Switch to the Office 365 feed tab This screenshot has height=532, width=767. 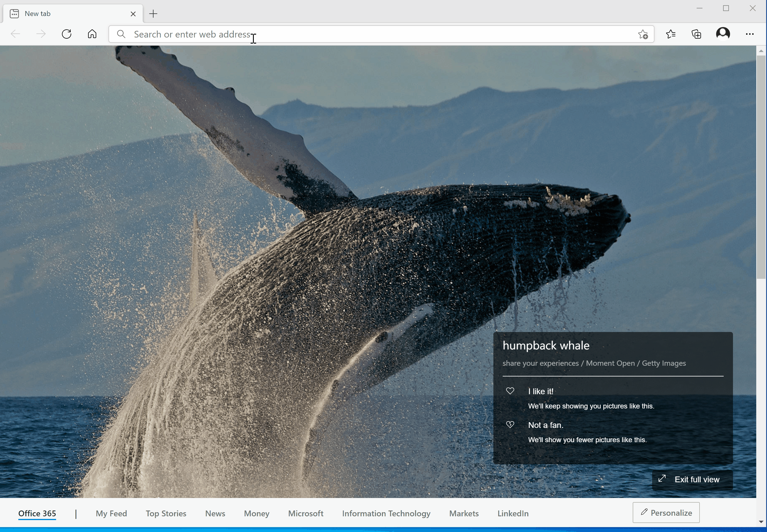(37, 513)
